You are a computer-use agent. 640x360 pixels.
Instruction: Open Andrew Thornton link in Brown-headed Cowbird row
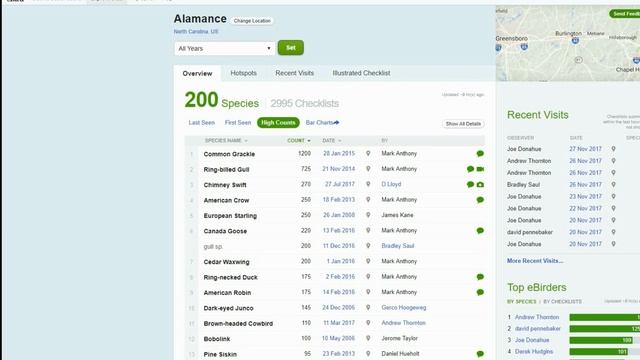point(404,323)
